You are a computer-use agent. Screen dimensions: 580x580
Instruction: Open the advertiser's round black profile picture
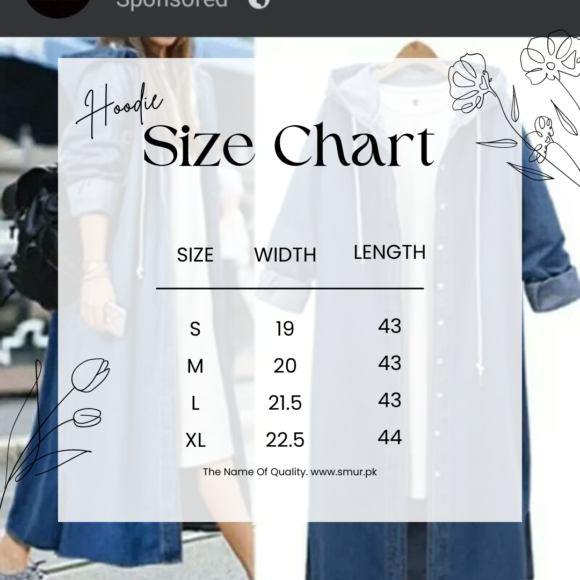(58, 5)
